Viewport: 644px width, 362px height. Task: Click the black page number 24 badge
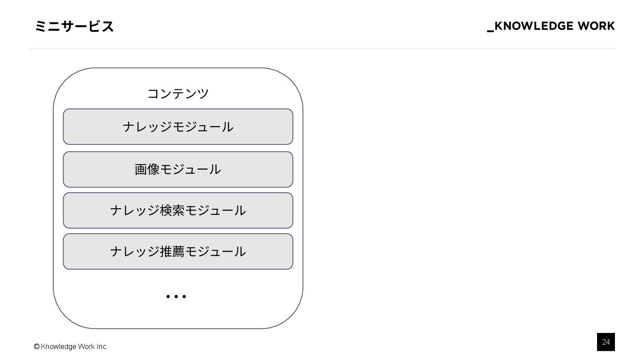click(606, 342)
